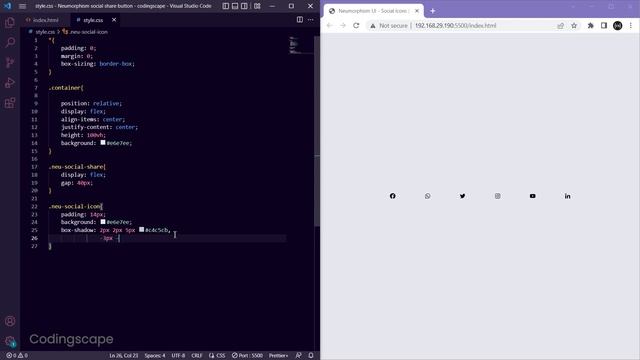
Task: Click the editor vertical scrollbar
Action: coord(317,131)
